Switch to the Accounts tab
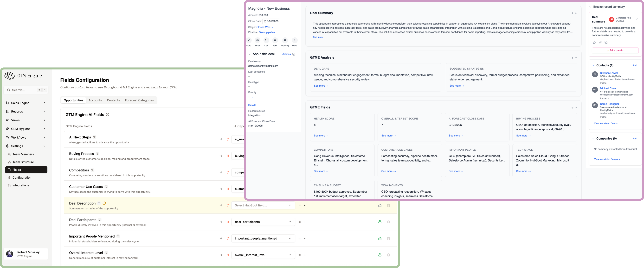Screen dimensions: 644x268 click(95, 100)
